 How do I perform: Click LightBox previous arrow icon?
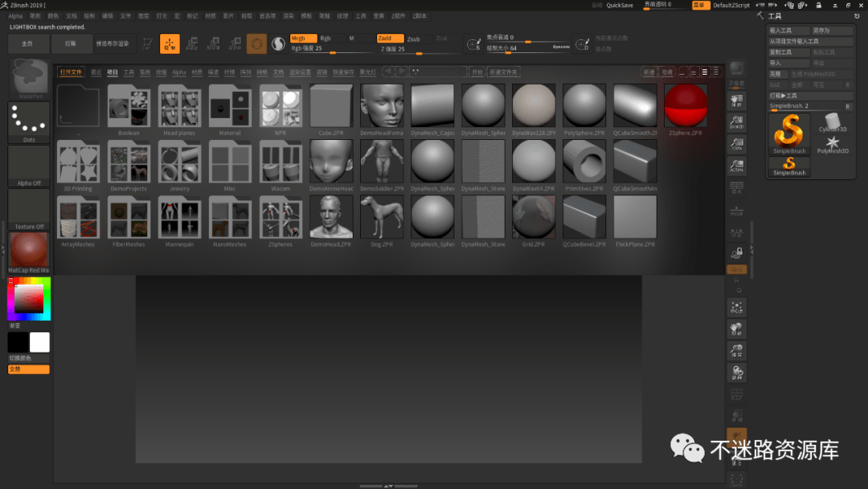pyautogui.click(x=387, y=72)
